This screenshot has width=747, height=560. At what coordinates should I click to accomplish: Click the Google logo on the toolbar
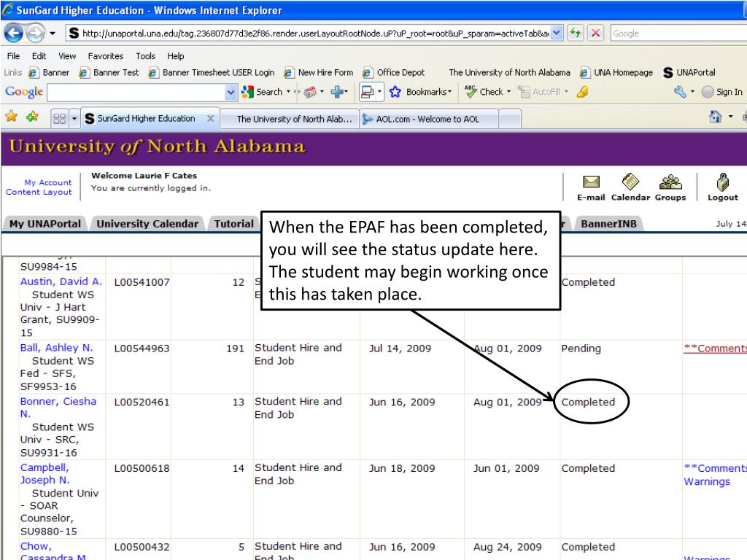[x=24, y=92]
